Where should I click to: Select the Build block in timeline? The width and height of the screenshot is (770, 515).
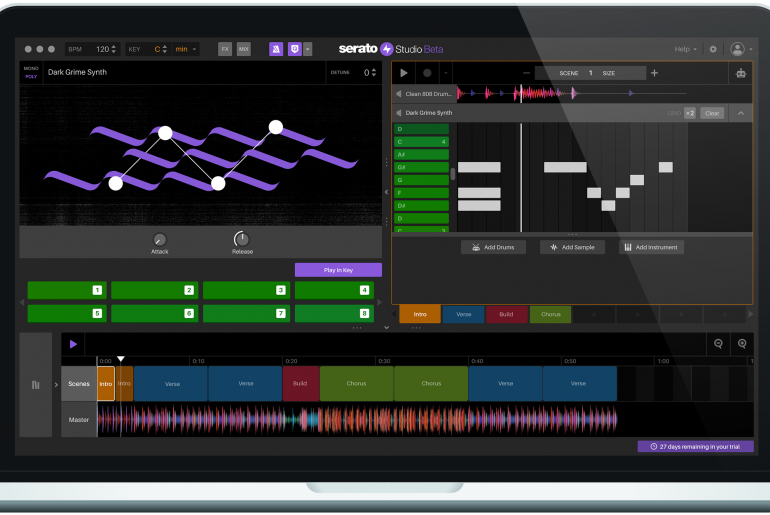[x=301, y=383]
